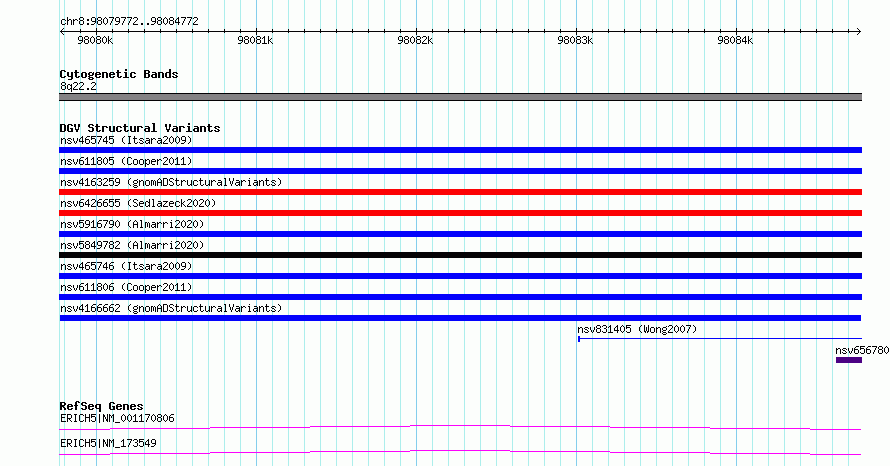Image resolution: width=890 pixels, height=466 pixels.
Task: Click the nsv5916790 (Almarri2020) label
Action: pos(132,224)
